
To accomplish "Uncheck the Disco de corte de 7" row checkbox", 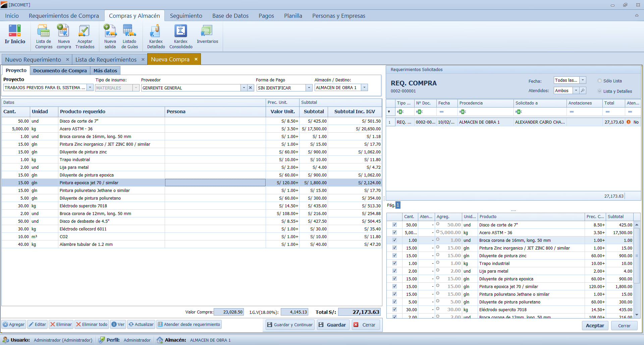I will [394, 225].
